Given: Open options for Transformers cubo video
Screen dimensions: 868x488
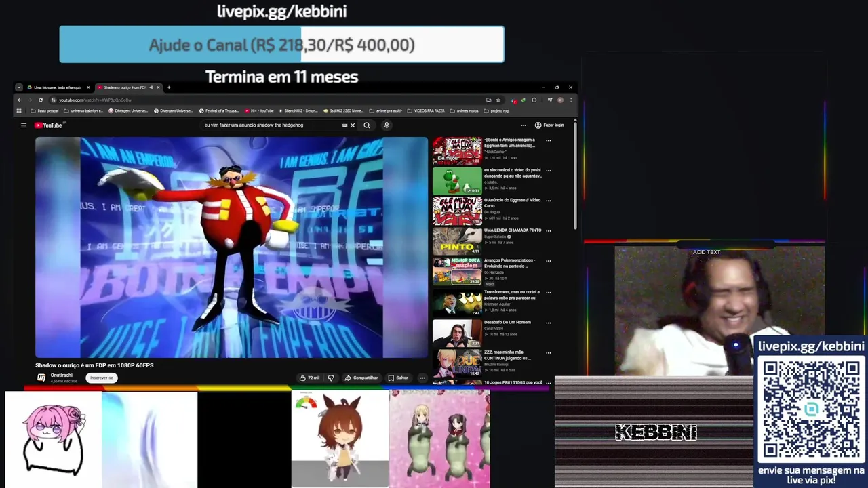Looking at the screenshot, I should click(549, 292).
